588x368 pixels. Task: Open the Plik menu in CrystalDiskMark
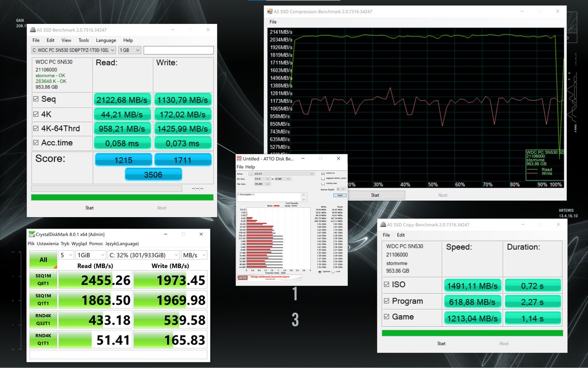point(31,244)
